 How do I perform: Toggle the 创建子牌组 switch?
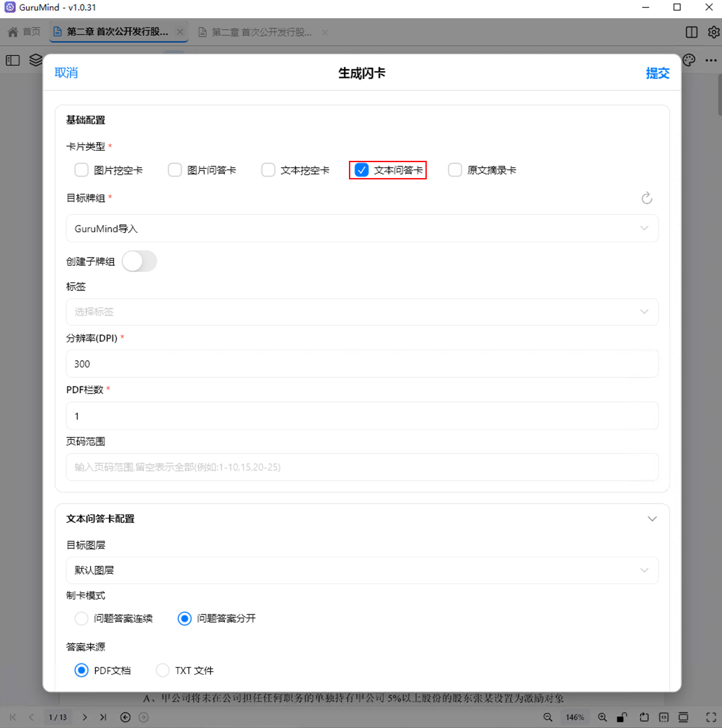[139, 261]
